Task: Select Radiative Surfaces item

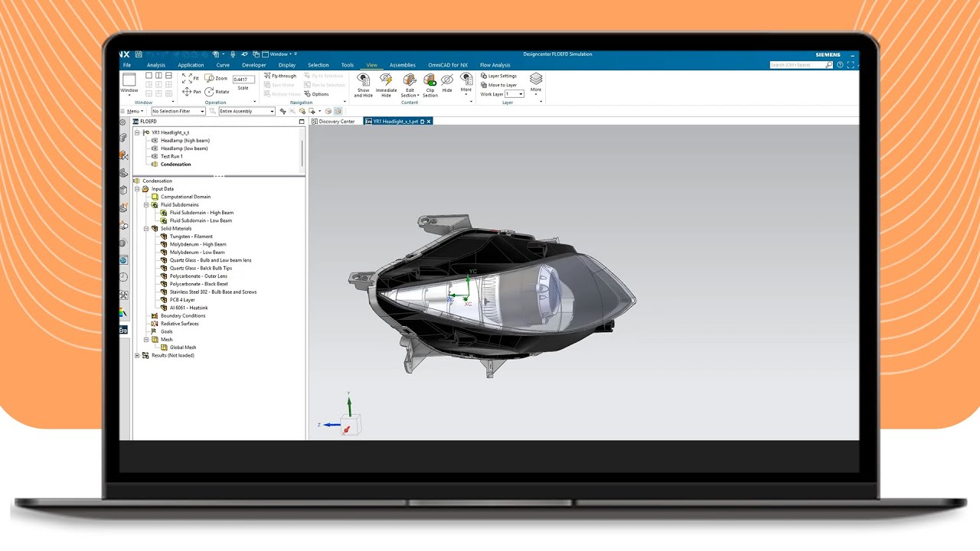Action: tap(179, 324)
